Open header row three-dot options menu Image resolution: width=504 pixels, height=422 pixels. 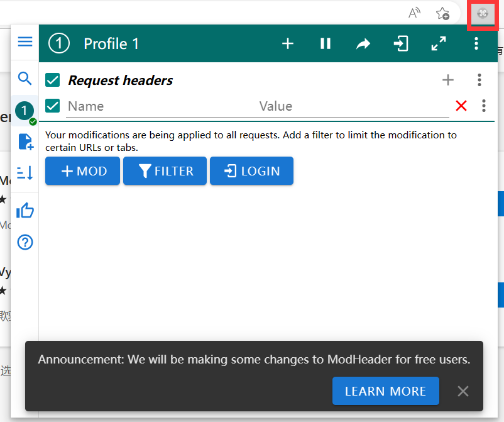point(483,106)
